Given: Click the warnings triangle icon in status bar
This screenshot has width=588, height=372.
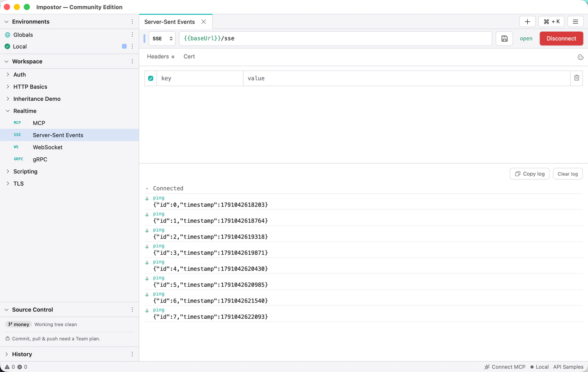Looking at the screenshot, I should [7, 367].
